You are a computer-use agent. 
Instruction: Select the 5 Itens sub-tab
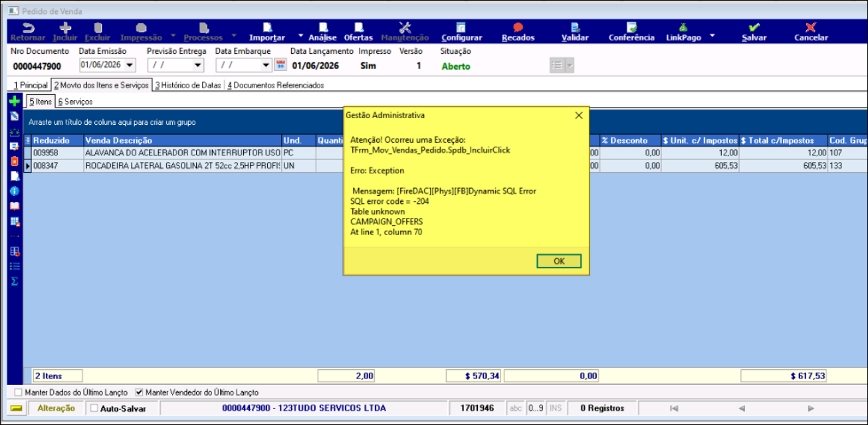(x=40, y=102)
